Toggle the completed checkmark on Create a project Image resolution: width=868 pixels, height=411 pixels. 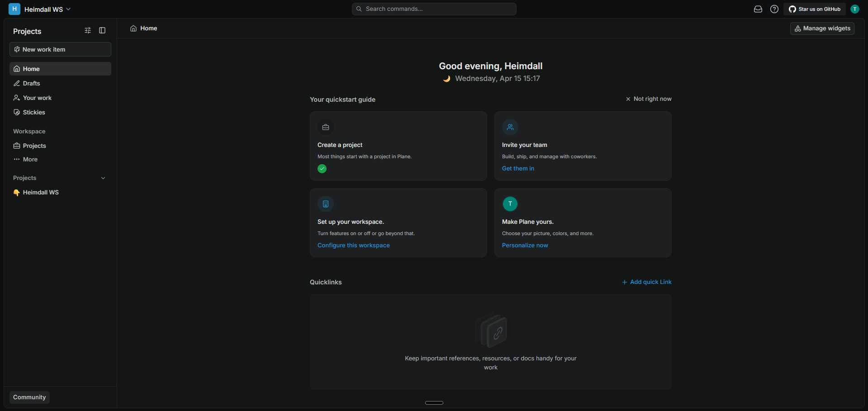322,169
